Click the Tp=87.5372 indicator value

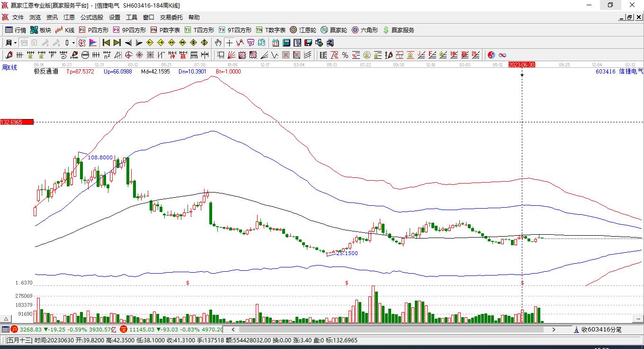[x=80, y=72]
